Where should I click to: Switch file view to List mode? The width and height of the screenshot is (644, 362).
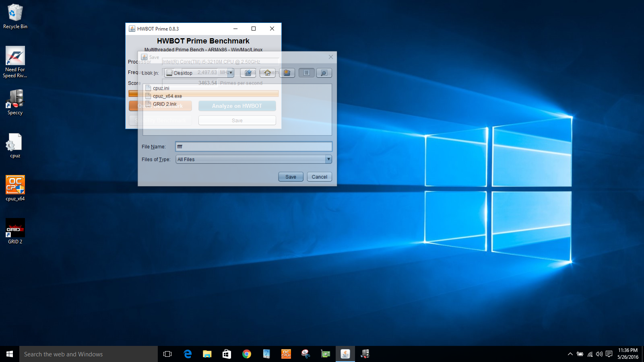pos(306,73)
